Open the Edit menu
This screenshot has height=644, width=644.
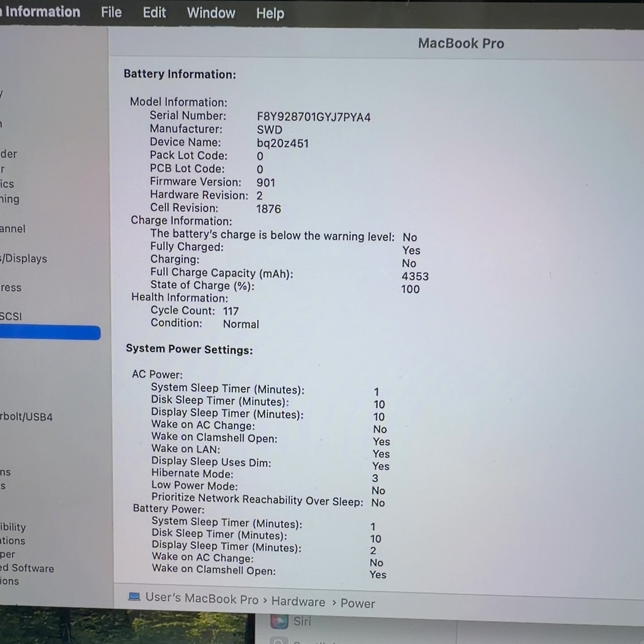pyautogui.click(x=154, y=12)
